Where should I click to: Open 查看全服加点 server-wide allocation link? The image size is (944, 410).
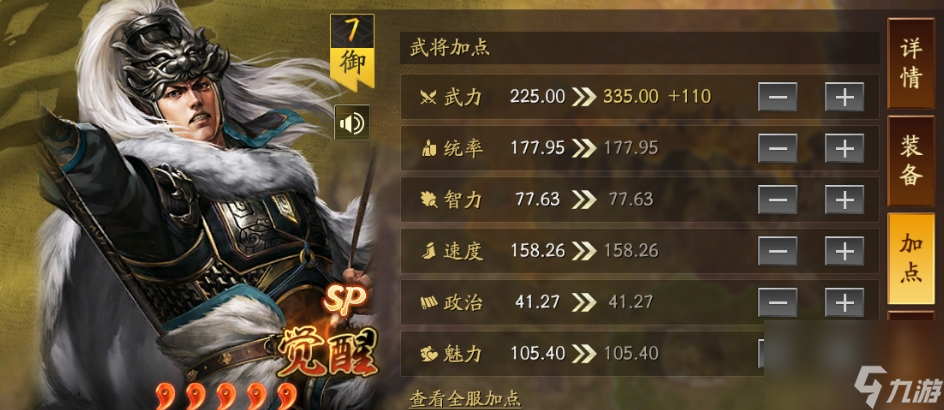pos(465,399)
